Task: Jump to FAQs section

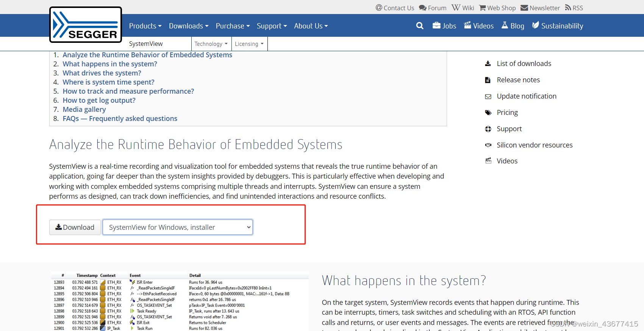Action: tap(120, 119)
